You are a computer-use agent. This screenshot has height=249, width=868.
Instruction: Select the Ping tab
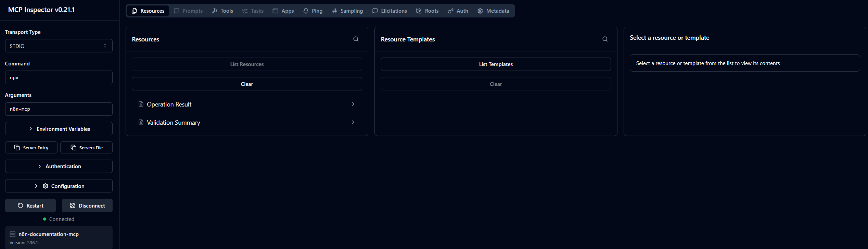pyautogui.click(x=313, y=11)
